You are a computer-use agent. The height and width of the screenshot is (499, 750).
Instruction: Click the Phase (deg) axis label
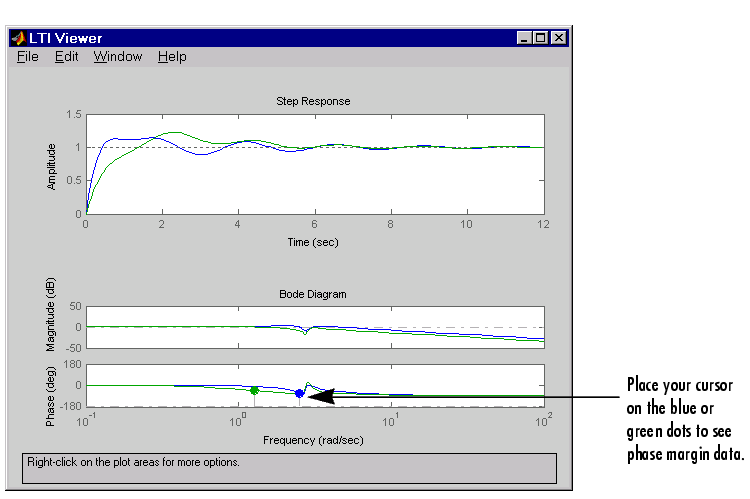50,396
